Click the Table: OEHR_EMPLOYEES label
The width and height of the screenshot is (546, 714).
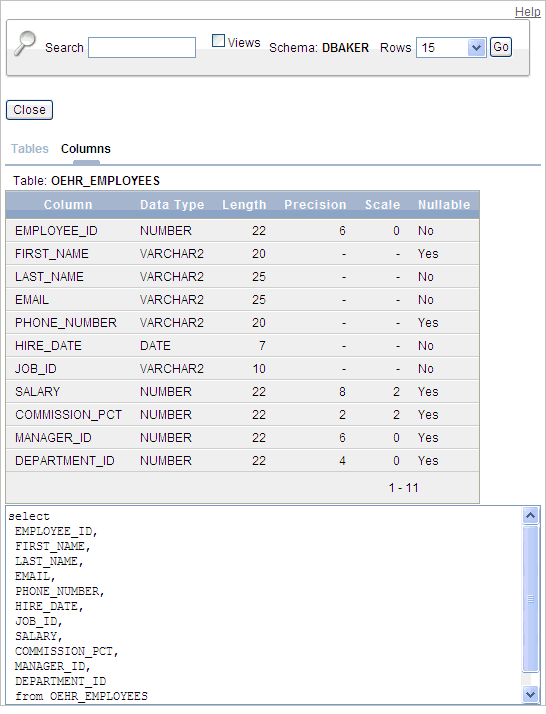pos(87,181)
